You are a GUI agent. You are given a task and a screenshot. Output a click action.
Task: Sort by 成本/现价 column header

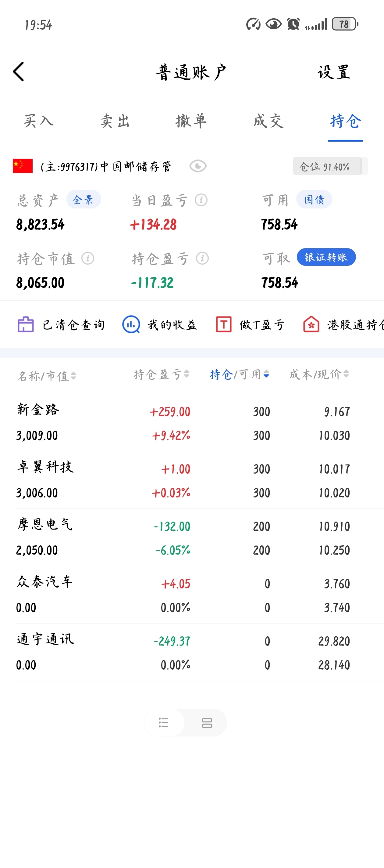click(x=319, y=374)
